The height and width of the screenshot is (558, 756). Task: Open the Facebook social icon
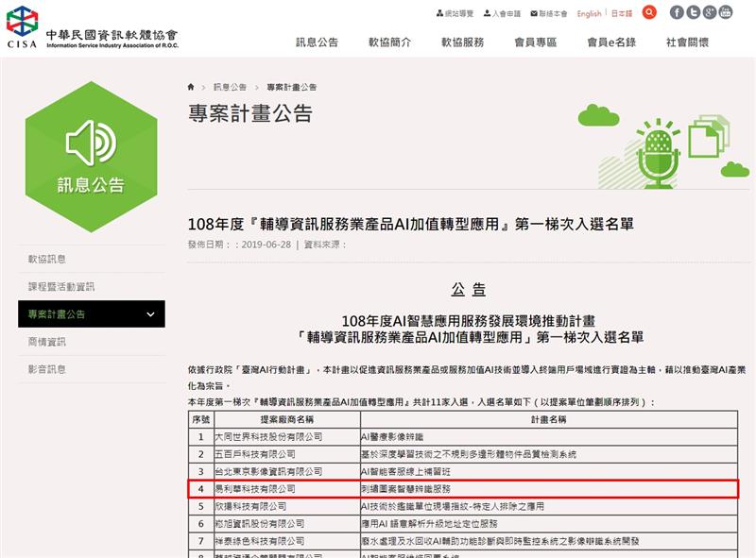pos(677,12)
